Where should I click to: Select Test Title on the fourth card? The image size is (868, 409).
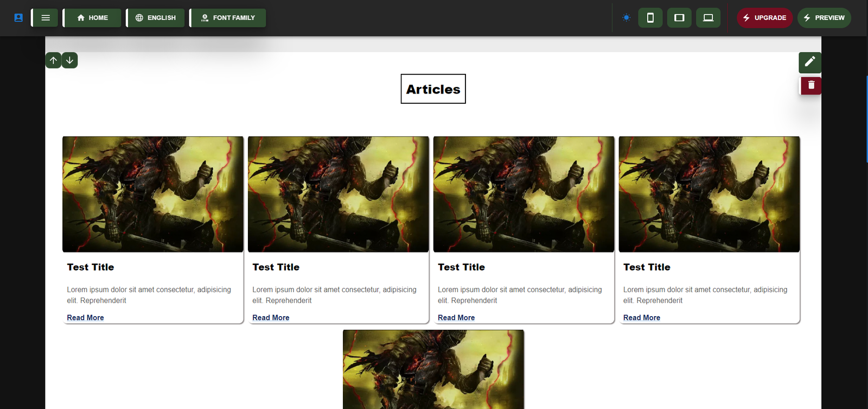647,267
